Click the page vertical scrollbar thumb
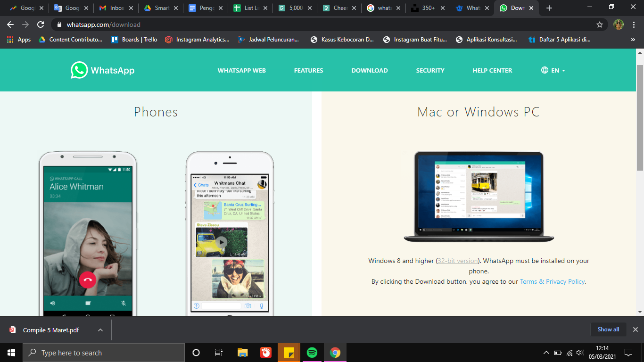Viewport: 644px width, 362px height. [x=640, y=118]
